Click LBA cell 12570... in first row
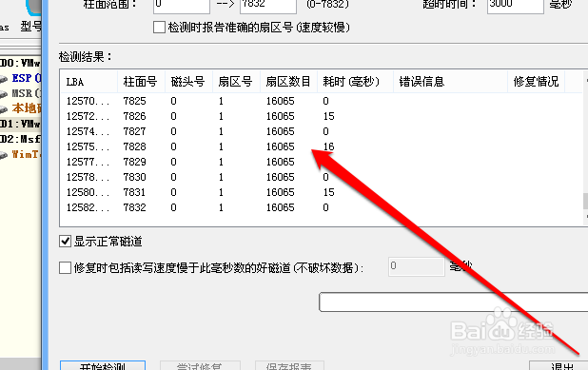 pyautogui.click(x=88, y=101)
